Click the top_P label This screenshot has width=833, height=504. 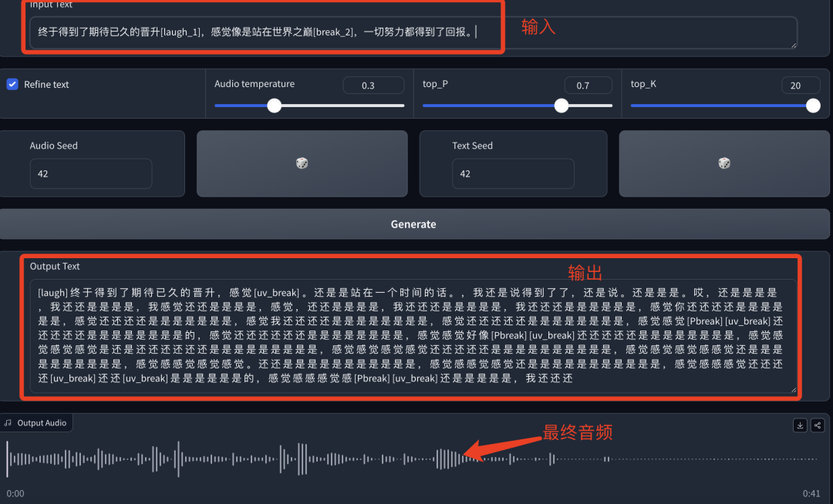click(x=435, y=84)
